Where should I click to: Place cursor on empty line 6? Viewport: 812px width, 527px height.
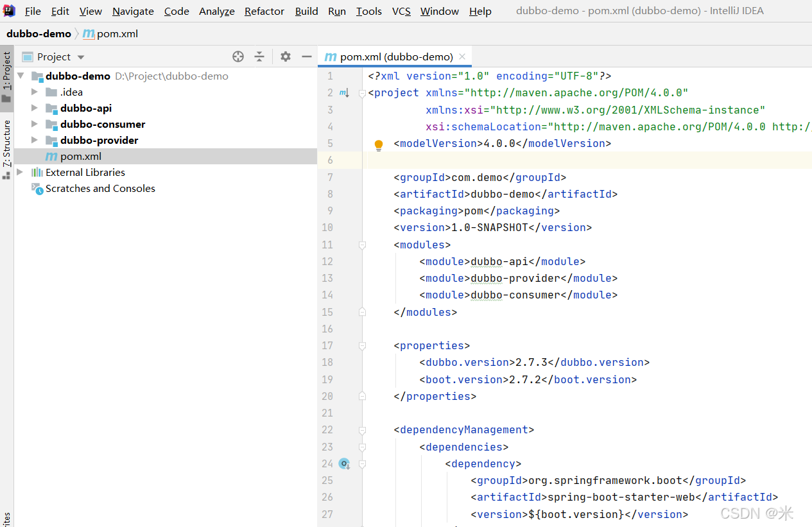[x=587, y=160]
